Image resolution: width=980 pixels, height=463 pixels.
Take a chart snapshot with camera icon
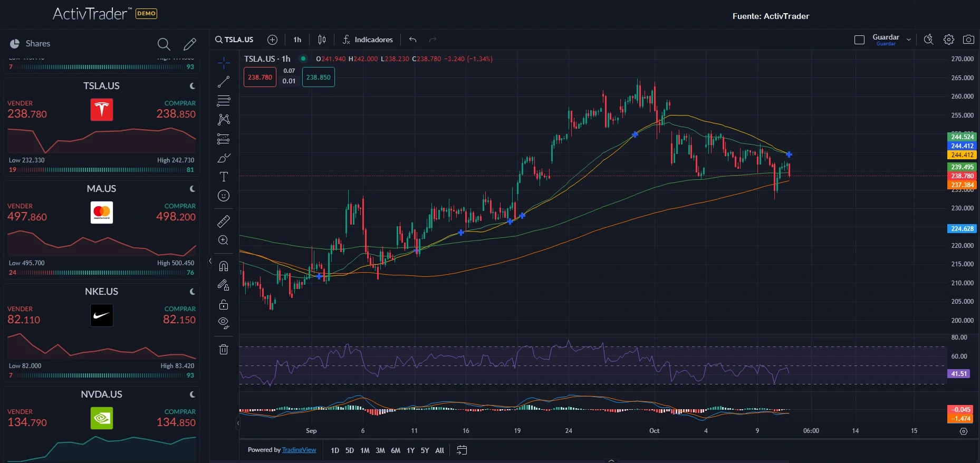(x=968, y=40)
